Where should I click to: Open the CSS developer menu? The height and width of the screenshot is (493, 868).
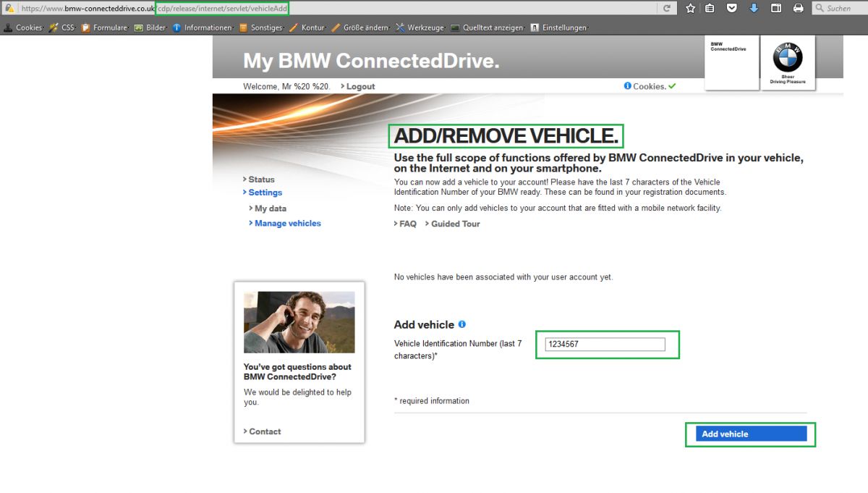62,28
